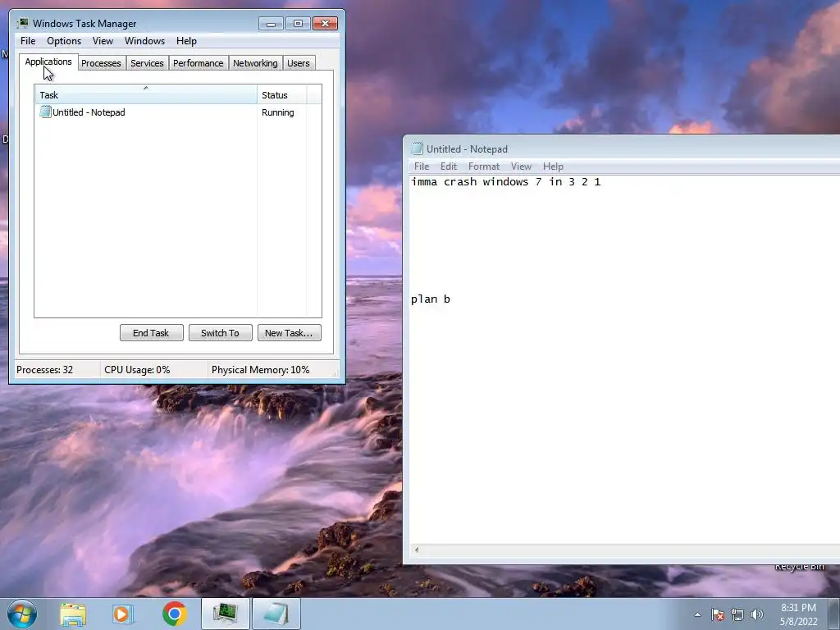The height and width of the screenshot is (630, 840).
Task: Open the File menu in Notepad
Action: [x=422, y=166]
